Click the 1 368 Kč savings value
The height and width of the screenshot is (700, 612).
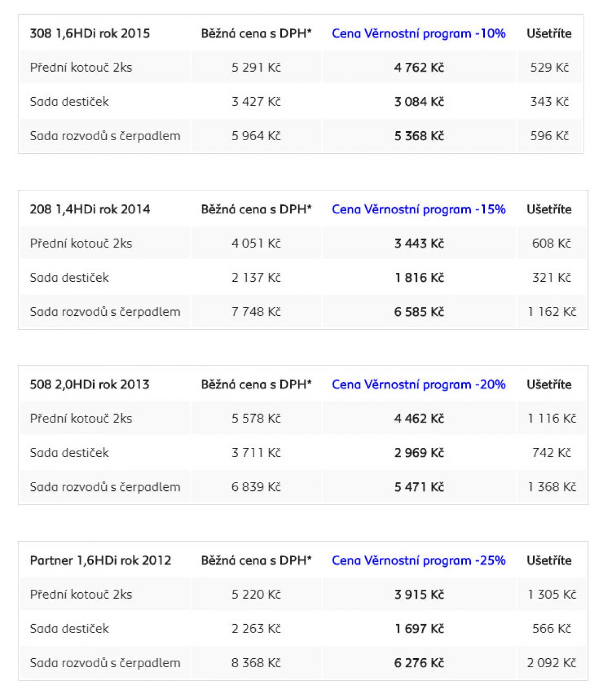(552, 487)
